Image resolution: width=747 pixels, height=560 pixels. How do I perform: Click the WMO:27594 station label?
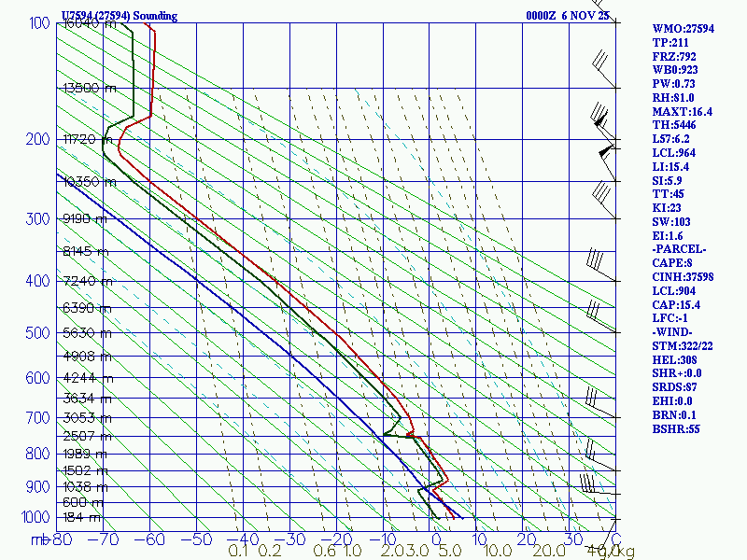point(683,29)
